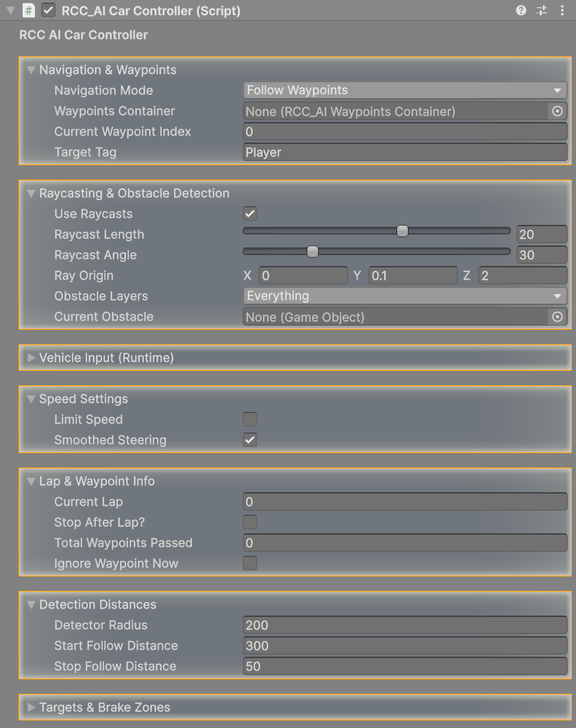Viewport: 576px width, 728px height.
Task: Click the C# script icon in header
Action: (29, 10)
